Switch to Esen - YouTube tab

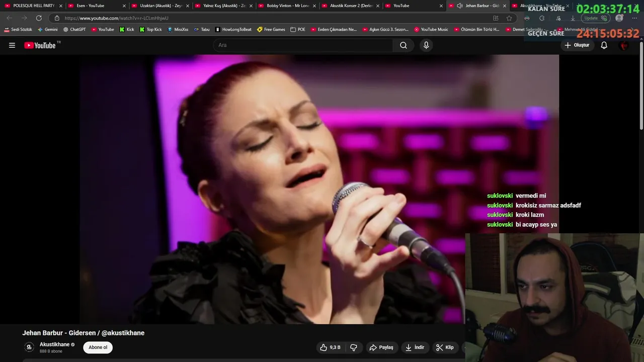(96, 6)
